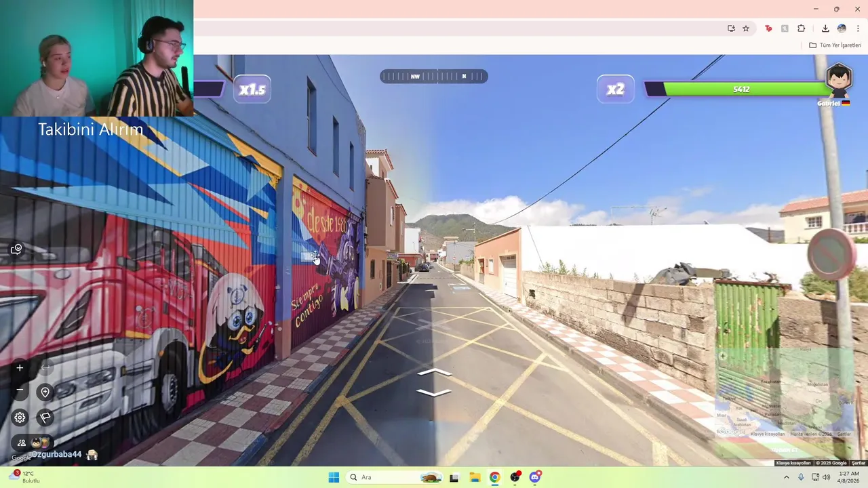This screenshot has width=868, height=488.
Task: Open Tüm Yer İşaretleri bookmarks folder
Action: tap(835, 45)
